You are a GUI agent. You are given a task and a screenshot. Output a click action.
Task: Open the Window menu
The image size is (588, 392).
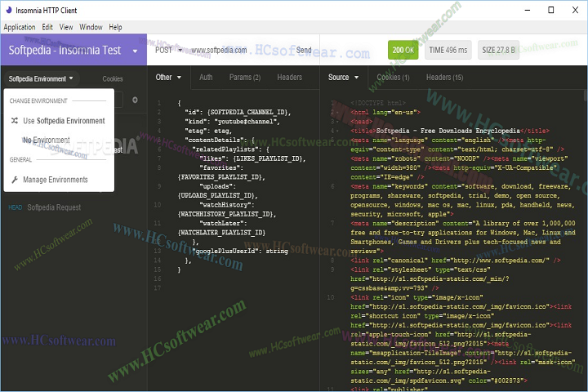coord(91,27)
